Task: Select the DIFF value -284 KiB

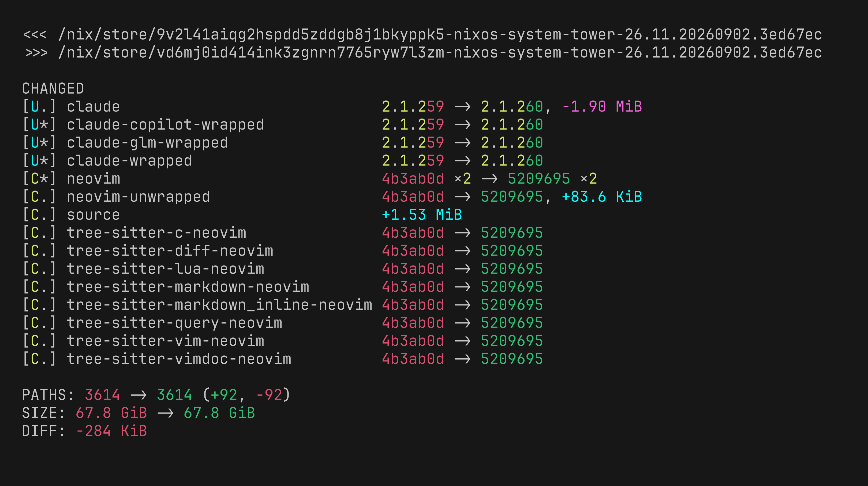Action: pyautogui.click(x=111, y=431)
